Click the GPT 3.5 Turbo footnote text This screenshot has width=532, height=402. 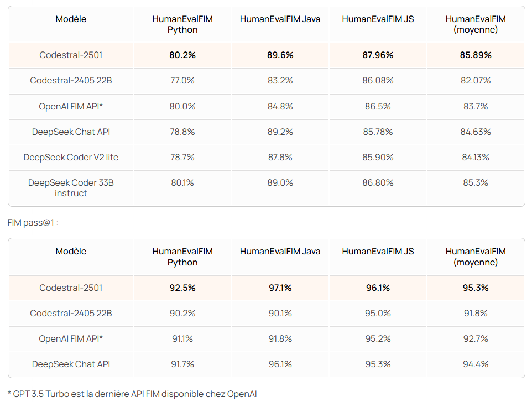[x=132, y=394]
